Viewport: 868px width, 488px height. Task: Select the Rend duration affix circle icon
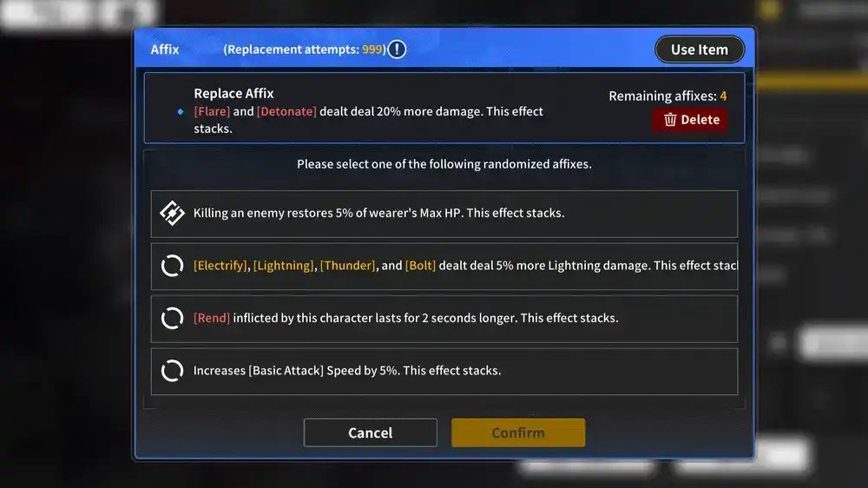click(172, 319)
